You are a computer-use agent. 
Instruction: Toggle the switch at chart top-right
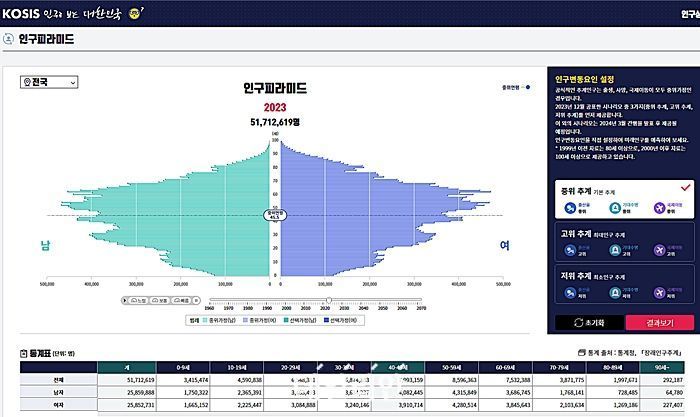tap(525, 87)
